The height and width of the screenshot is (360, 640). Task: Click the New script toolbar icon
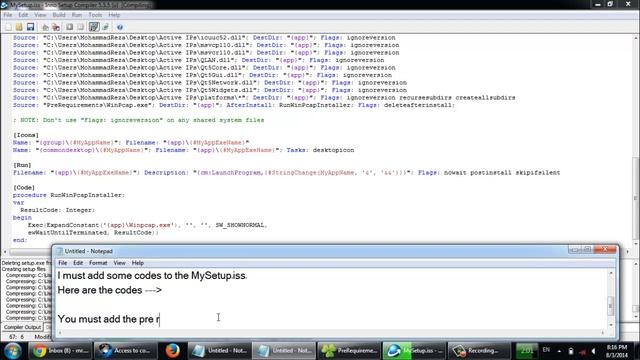pos(8,27)
